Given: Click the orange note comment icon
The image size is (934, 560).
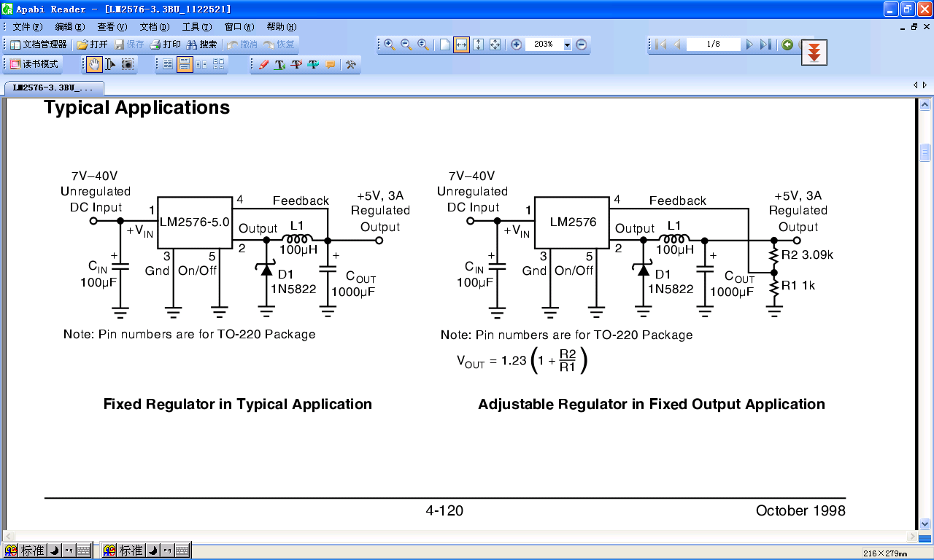Looking at the screenshot, I should (331, 64).
